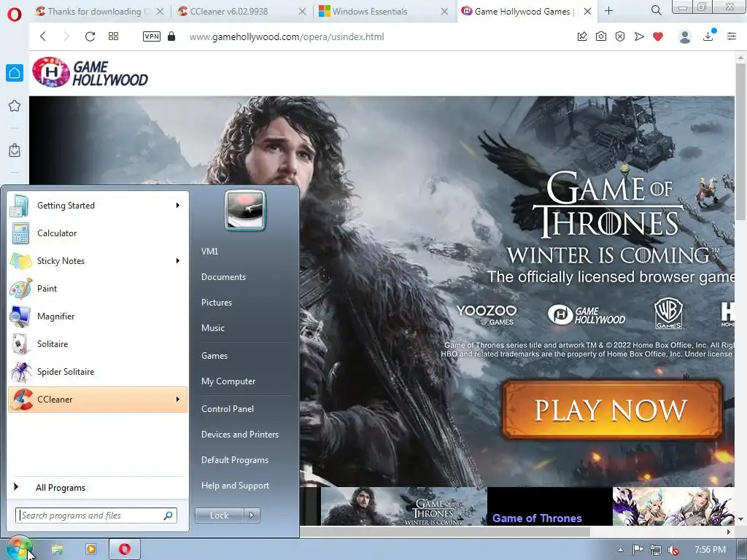
Task: Open the sidebar Shopping bag icon
Action: (15, 150)
